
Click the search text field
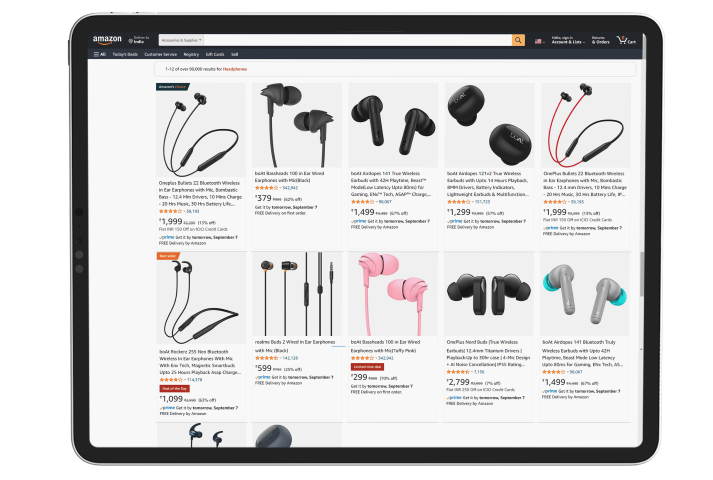[x=358, y=40]
